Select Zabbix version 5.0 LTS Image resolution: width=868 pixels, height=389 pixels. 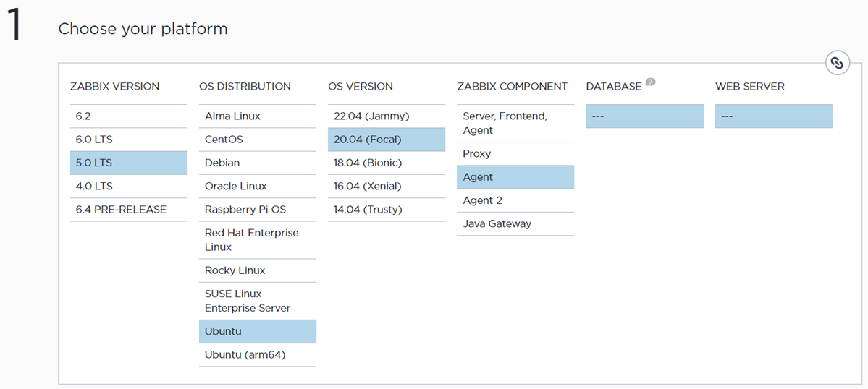tap(129, 163)
